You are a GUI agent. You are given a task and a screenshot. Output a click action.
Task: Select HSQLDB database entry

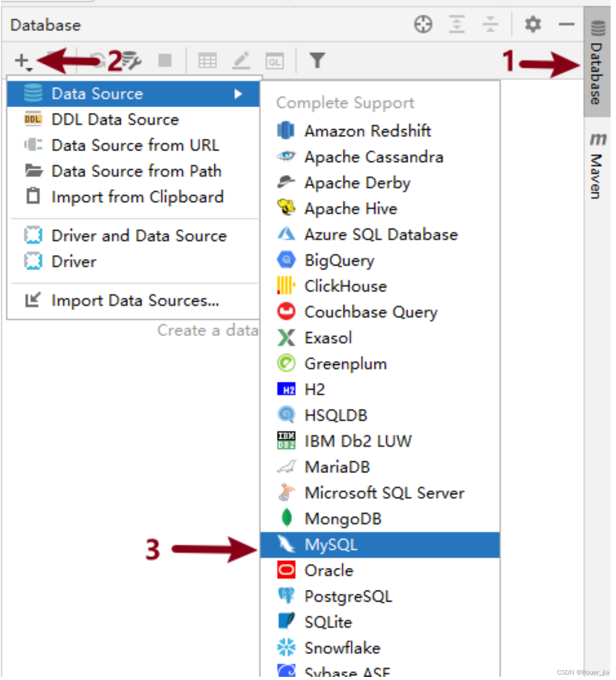[380, 415]
